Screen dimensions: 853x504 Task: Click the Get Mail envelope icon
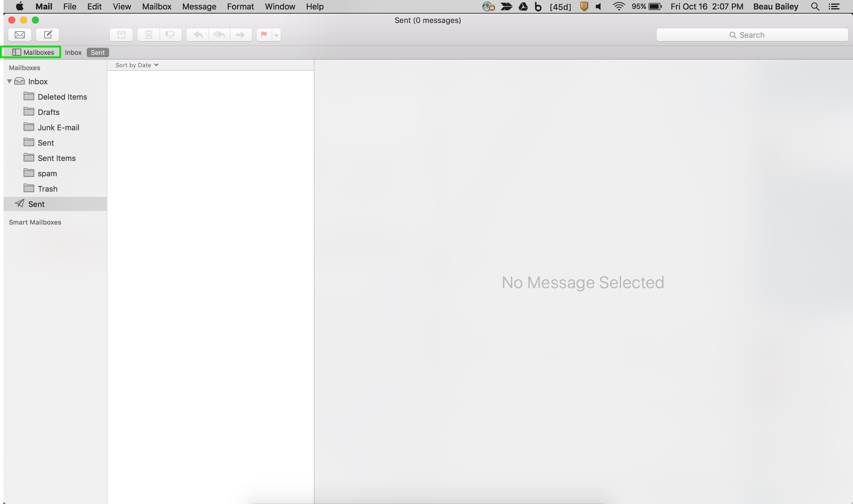20,35
